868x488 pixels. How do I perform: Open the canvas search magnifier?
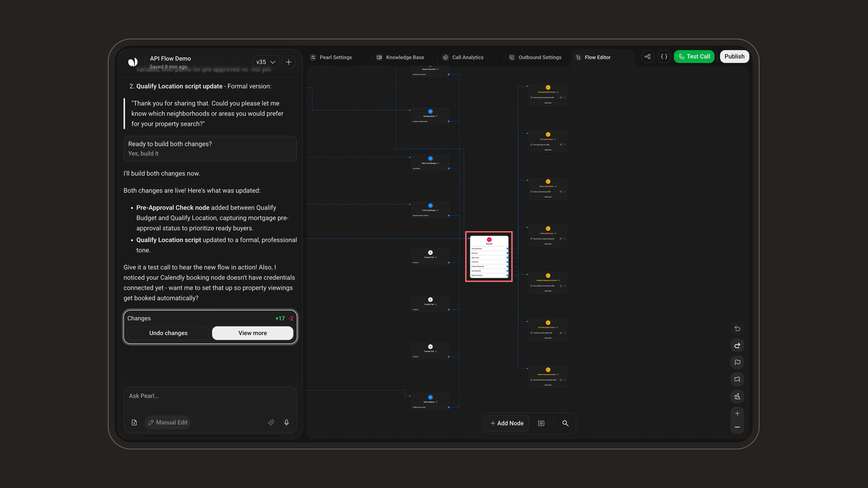coord(565,423)
